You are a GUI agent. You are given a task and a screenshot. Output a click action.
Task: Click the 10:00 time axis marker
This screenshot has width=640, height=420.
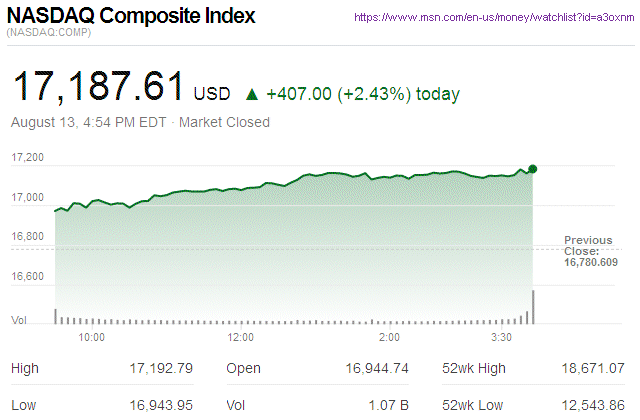pos(91,337)
